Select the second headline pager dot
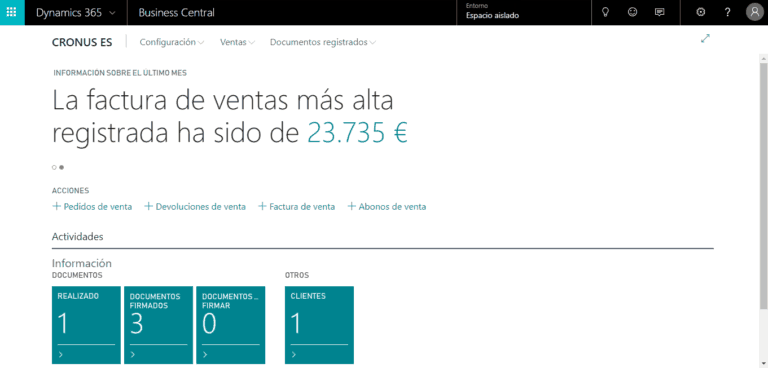 pos(61,167)
